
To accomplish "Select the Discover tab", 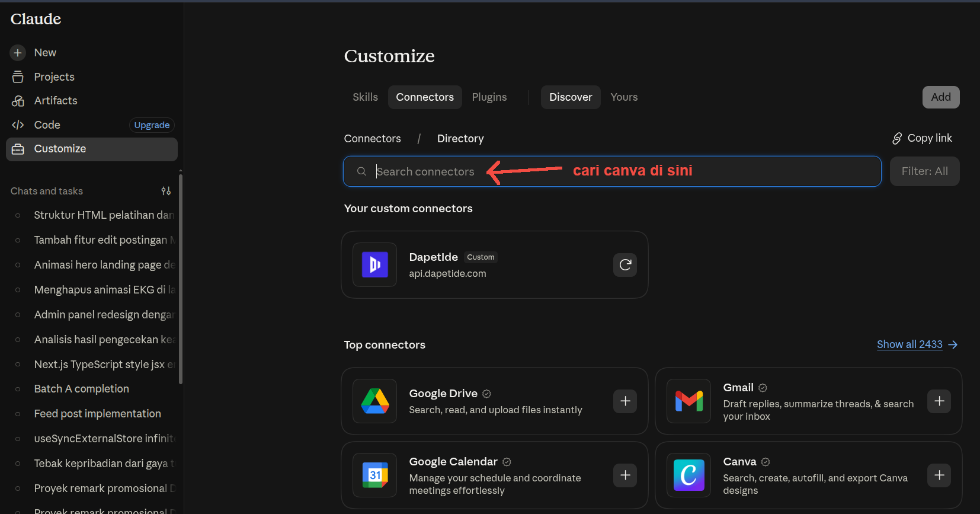I will click(571, 97).
